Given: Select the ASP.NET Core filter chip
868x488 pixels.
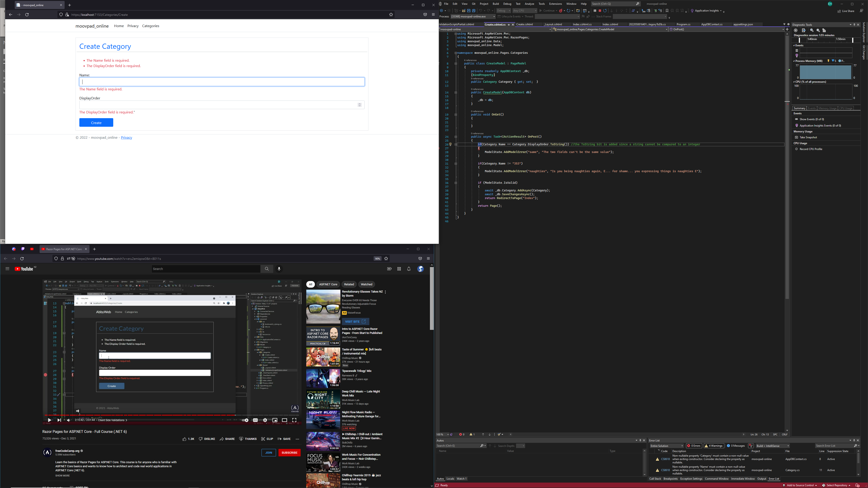Looking at the screenshot, I should point(328,284).
